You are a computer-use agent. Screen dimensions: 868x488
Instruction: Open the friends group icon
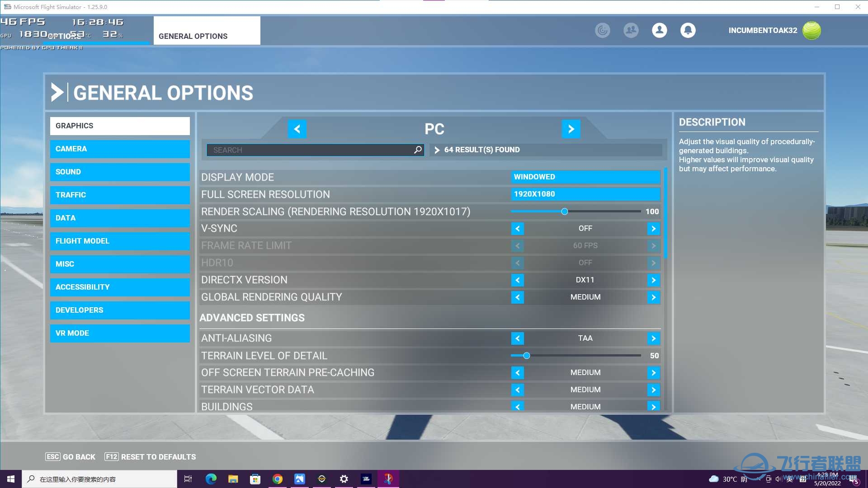tap(631, 30)
